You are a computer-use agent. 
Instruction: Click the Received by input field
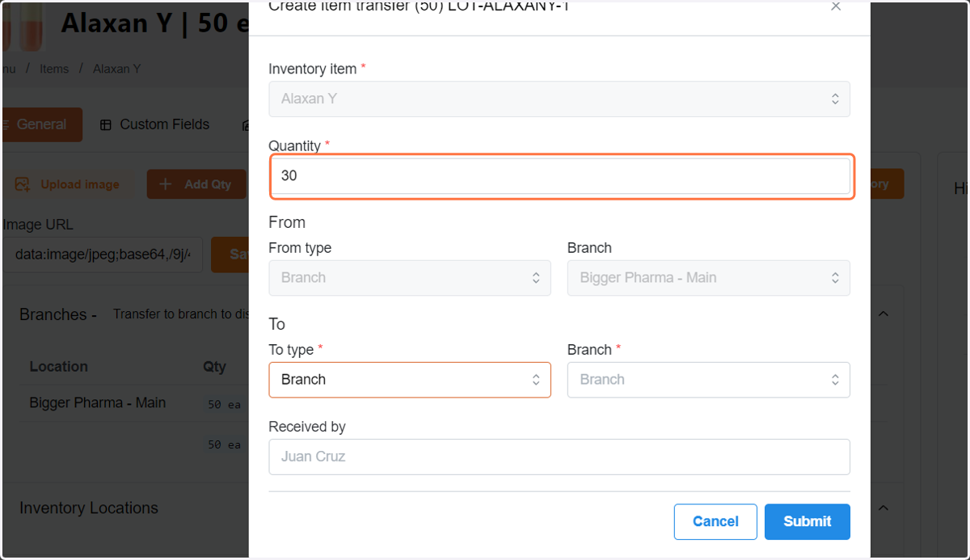pyautogui.click(x=559, y=457)
